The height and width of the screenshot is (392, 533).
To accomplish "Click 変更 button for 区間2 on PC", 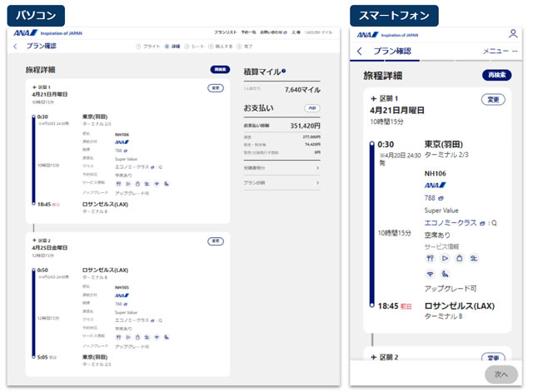I will tap(216, 241).
